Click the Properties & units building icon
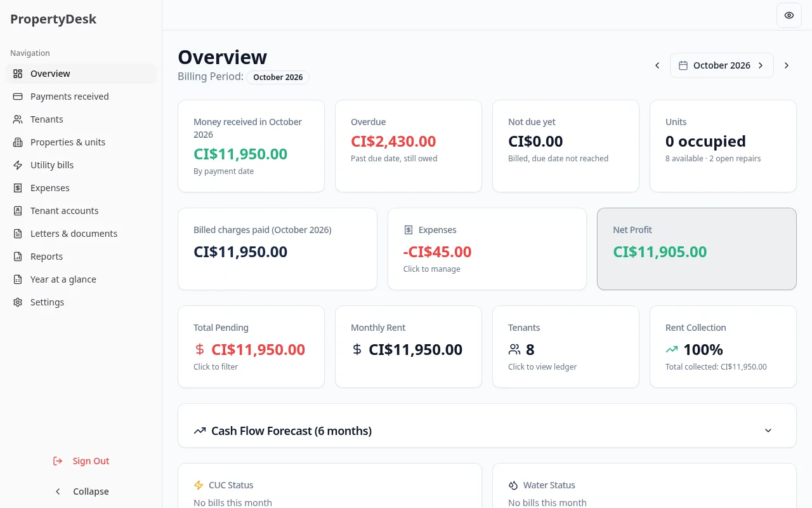Screen dimensions: 812x508 (x=18, y=142)
